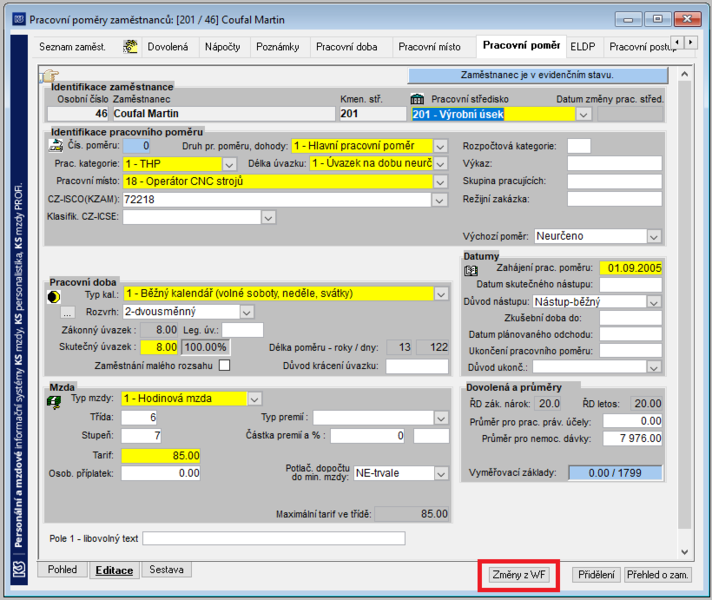This screenshot has width=712, height=600.
Task: Select the Pracovní poměr tab
Action: pos(521,45)
